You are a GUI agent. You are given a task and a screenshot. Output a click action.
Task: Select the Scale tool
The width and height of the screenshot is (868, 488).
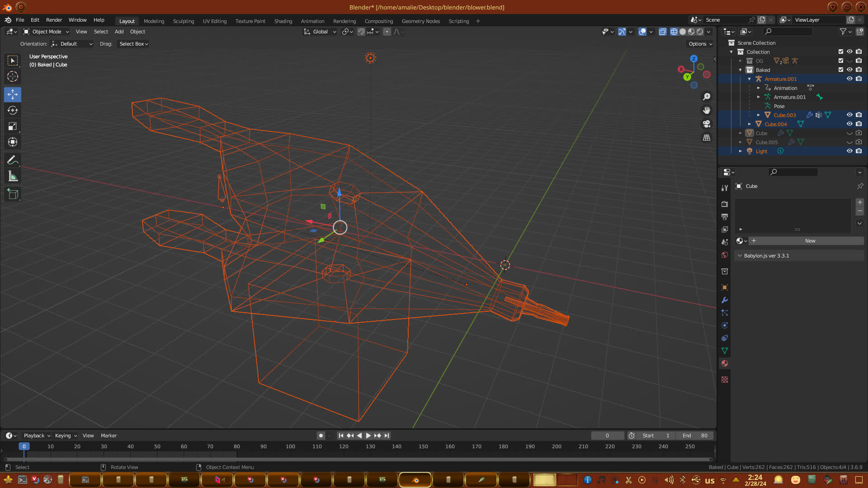13,127
